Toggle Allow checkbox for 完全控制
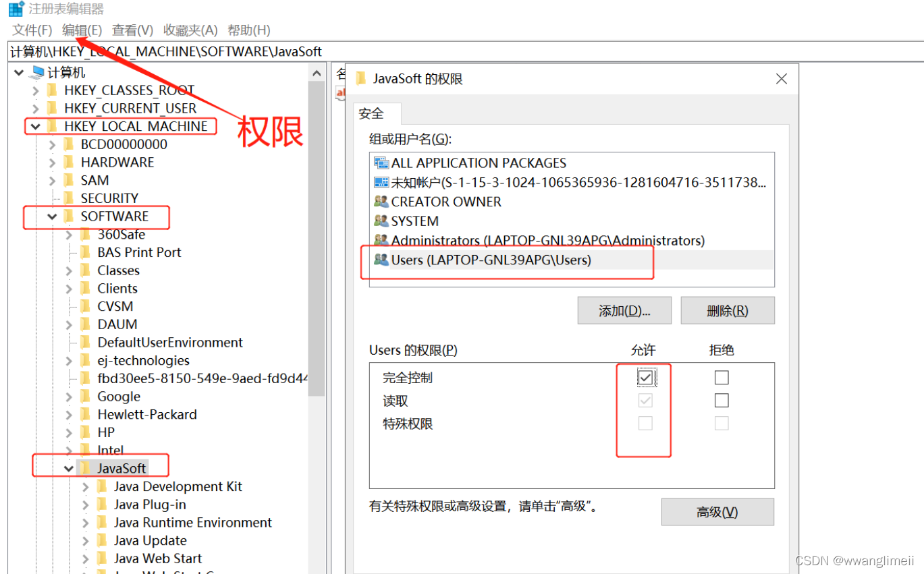Viewport: 924px width, 574px height. pyautogui.click(x=645, y=378)
